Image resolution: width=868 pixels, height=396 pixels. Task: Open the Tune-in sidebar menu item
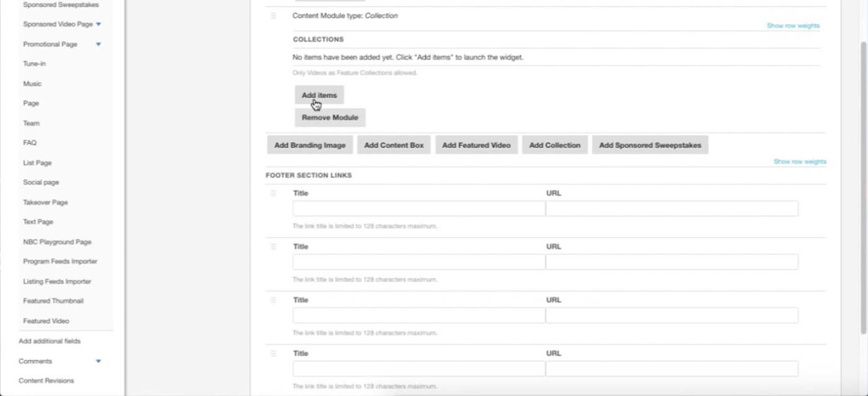(x=35, y=64)
